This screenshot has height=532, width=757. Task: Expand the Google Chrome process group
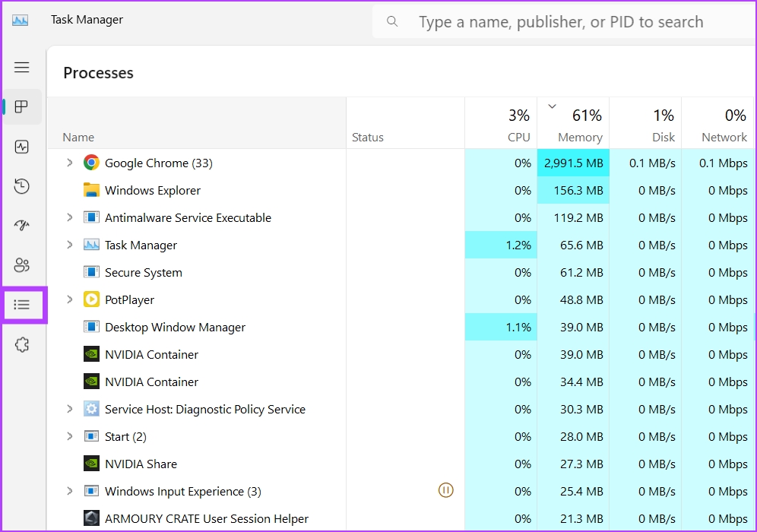(70, 163)
